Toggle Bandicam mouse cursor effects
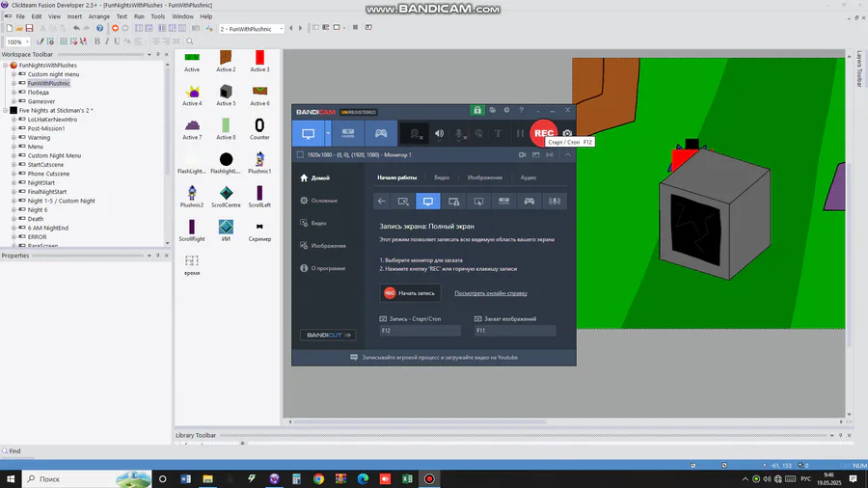The width and height of the screenshot is (868, 488). [x=478, y=133]
